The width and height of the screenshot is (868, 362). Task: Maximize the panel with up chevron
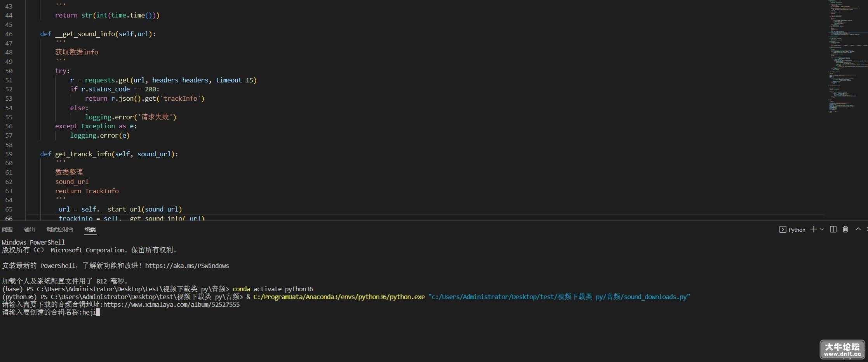coord(858,229)
